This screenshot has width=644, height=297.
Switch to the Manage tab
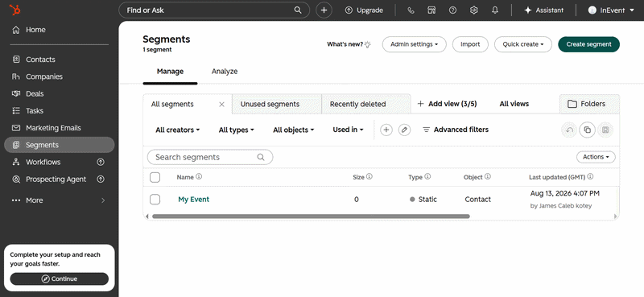170,72
